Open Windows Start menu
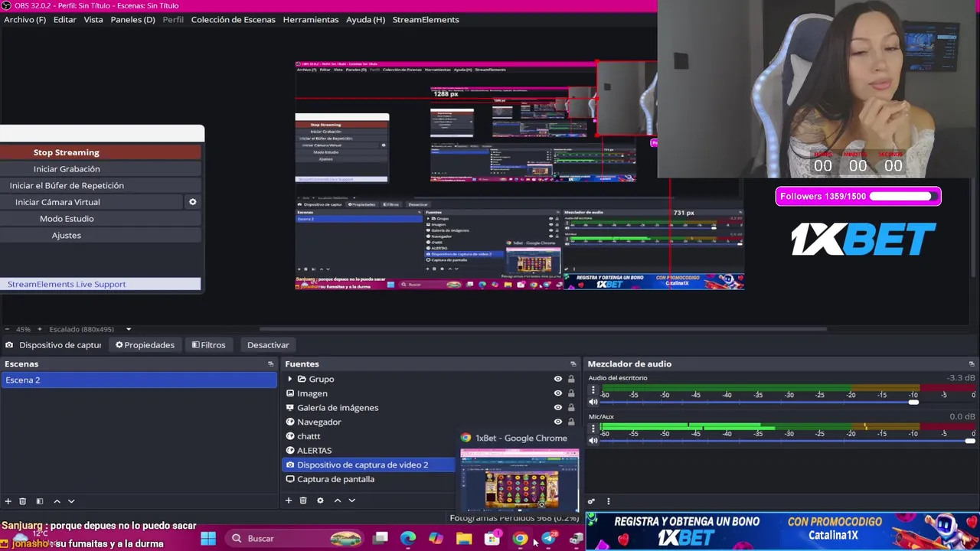This screenshot has height=551, width=980. coord(208,539)
